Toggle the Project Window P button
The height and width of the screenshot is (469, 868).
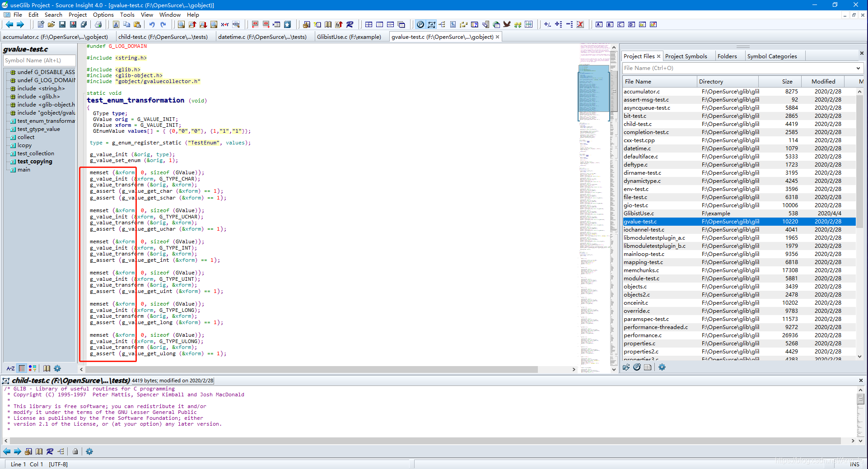coord(420,24)
